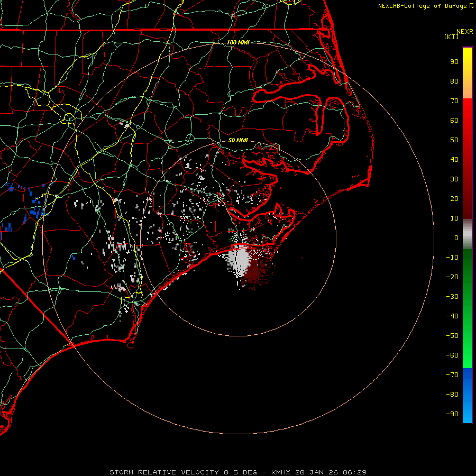Click the 40 value on the velocity scale

click(454, 159)
